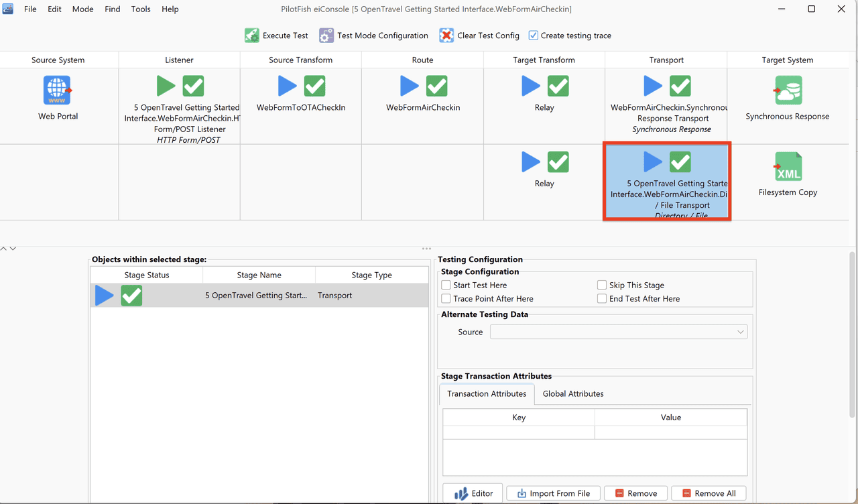Open the Alternate Testing Data Source dropdown
This screenshot has width=858, height=504.
(x=619, y=332)
